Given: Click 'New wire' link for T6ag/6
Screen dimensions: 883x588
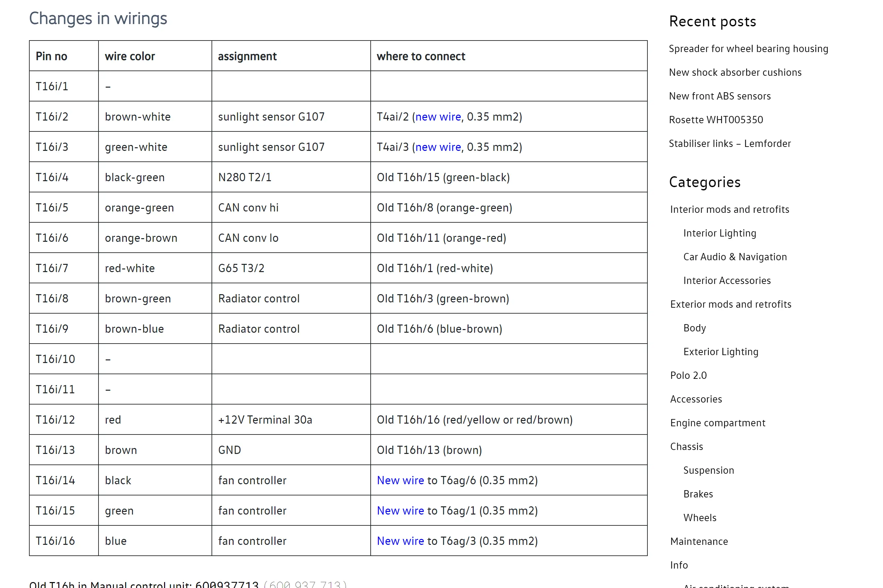Looking at the screenshot, I should tap(400, 480).
